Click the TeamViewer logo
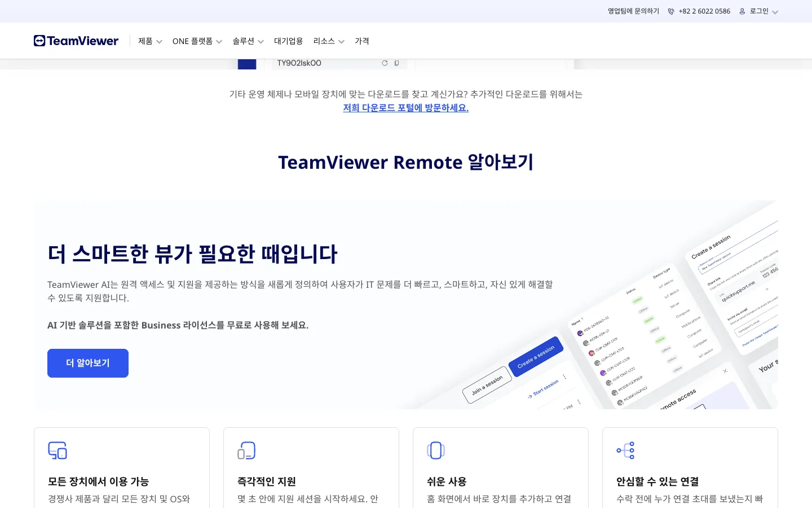Image resolution: width=812 pixels, height=508 pixels. tap(76, 41)
